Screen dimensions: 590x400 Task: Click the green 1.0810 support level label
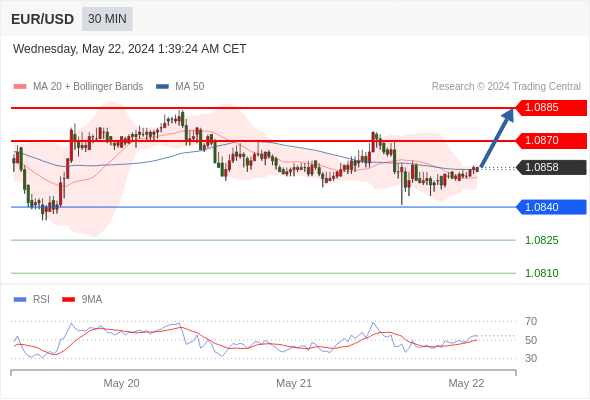pyautogui.click(x=541, y=273)
